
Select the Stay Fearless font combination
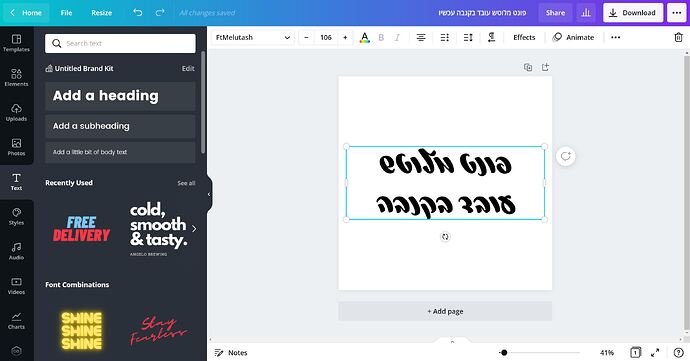click(x=158, y=331)
